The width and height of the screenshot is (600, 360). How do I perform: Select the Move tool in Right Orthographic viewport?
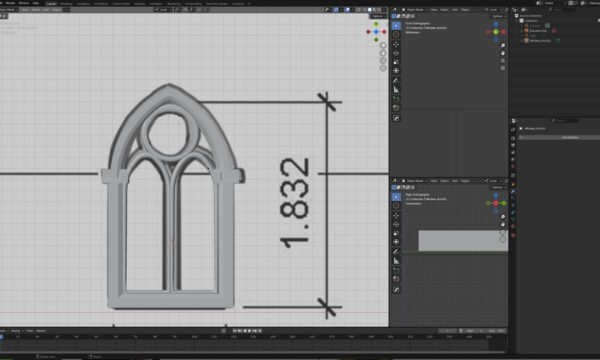click(x=396, y=215)
